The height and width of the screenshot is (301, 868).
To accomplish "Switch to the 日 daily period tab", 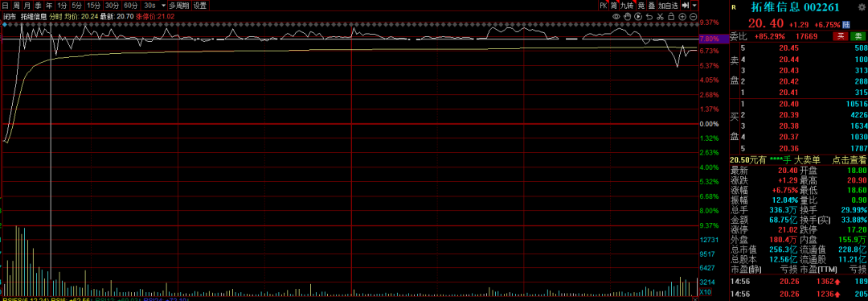I will coord(5,6).
